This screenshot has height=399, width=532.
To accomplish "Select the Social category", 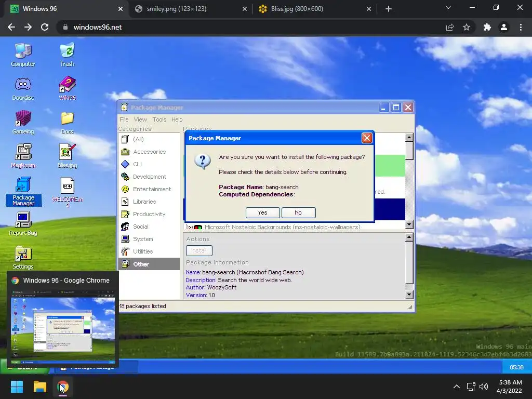I will (149, 227).
